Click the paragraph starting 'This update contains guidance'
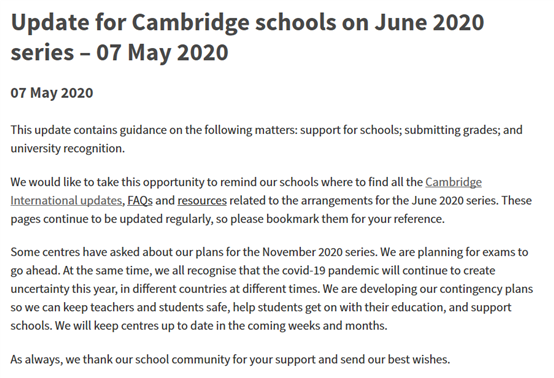554x378 pixels. click(x=266, y=139)
